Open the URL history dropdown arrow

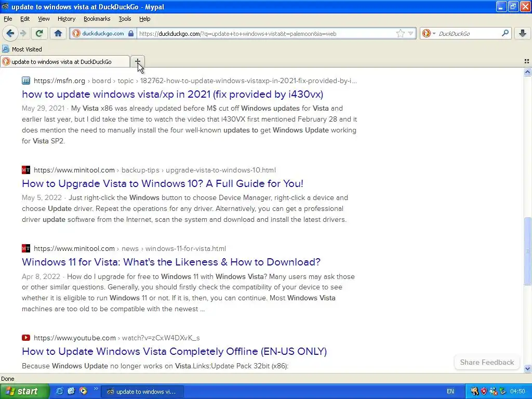(x=410, y=33)
